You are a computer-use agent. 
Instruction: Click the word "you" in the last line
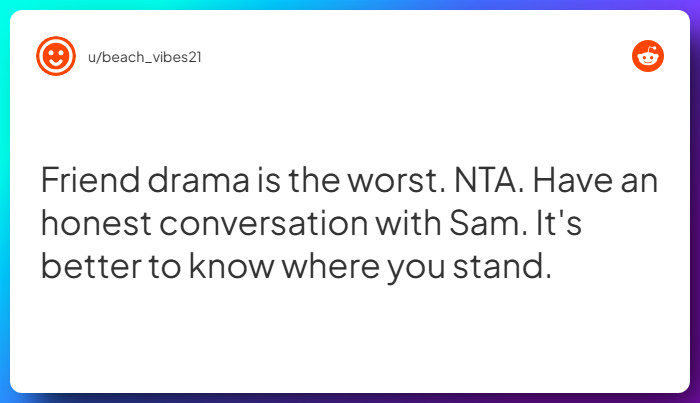412,268
